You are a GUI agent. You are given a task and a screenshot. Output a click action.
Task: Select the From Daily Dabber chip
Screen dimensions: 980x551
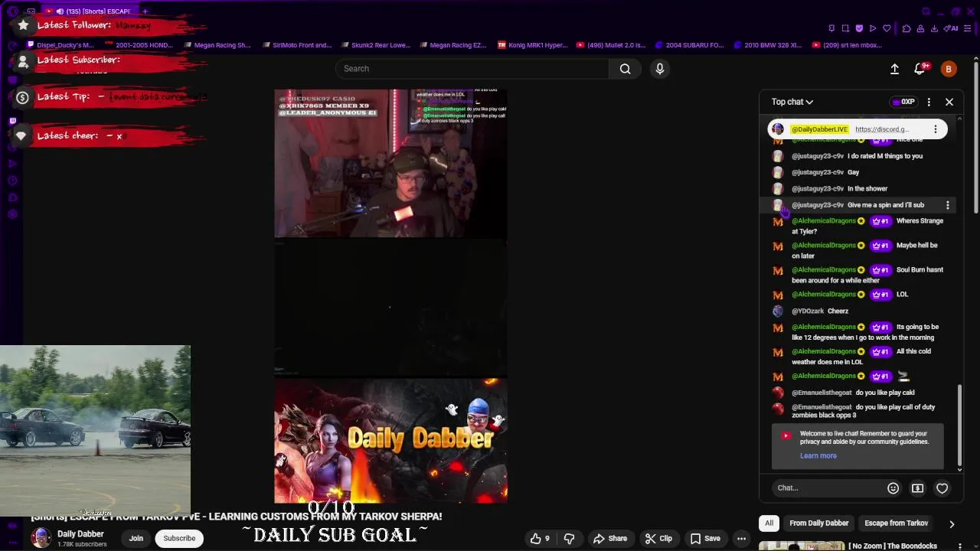819,523
